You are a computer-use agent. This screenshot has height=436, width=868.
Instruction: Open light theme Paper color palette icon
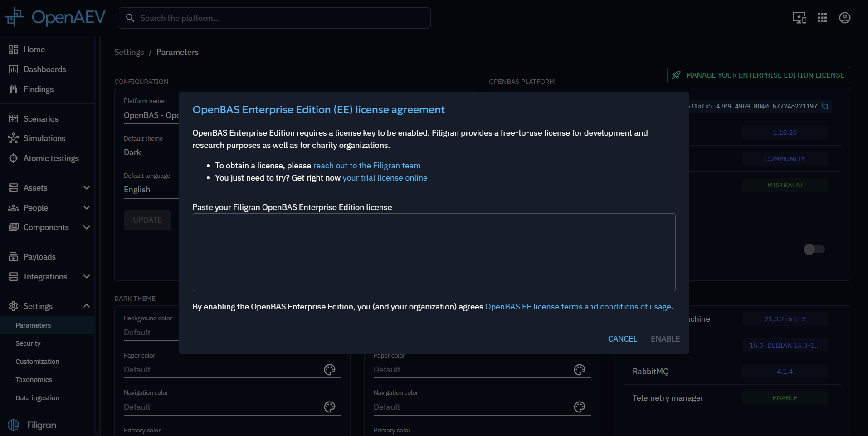point(580,370)
